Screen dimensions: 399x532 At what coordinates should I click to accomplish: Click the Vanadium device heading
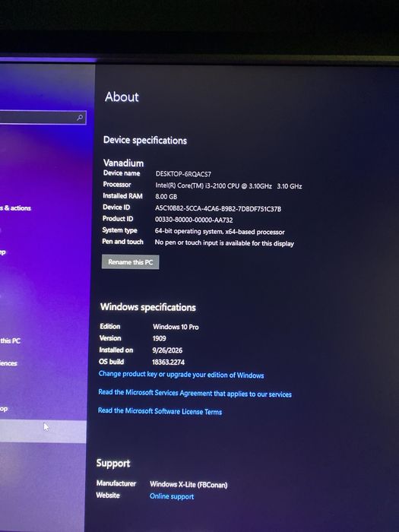(123, 163)
